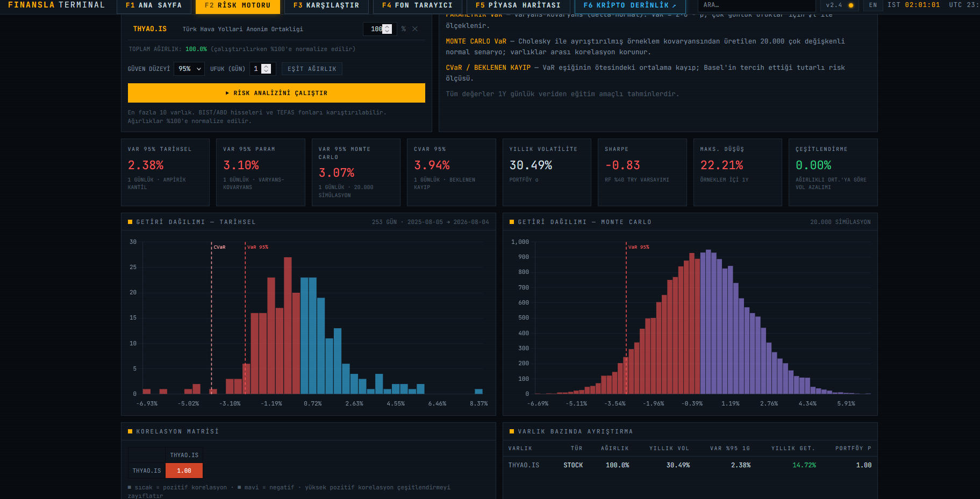This screenshot has width=980, height=499.
Task: Click the IST clock 02:01:01
Action: click(922, 5)
